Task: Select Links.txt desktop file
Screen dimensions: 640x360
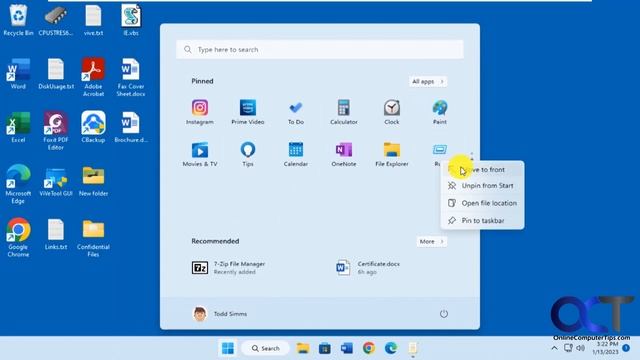Action: (x=56, y=234)
